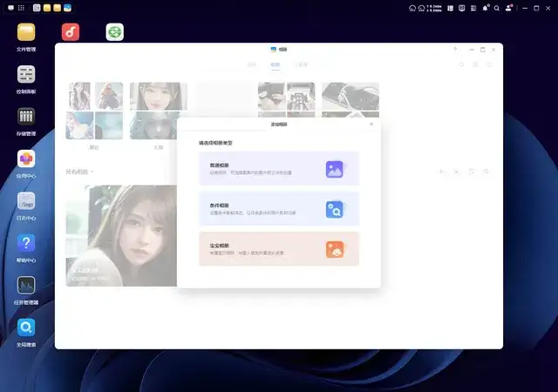Open the 最近 album collage thumbnail
Image resolution: width=558 pixels, height=392 pixels.
94,111
